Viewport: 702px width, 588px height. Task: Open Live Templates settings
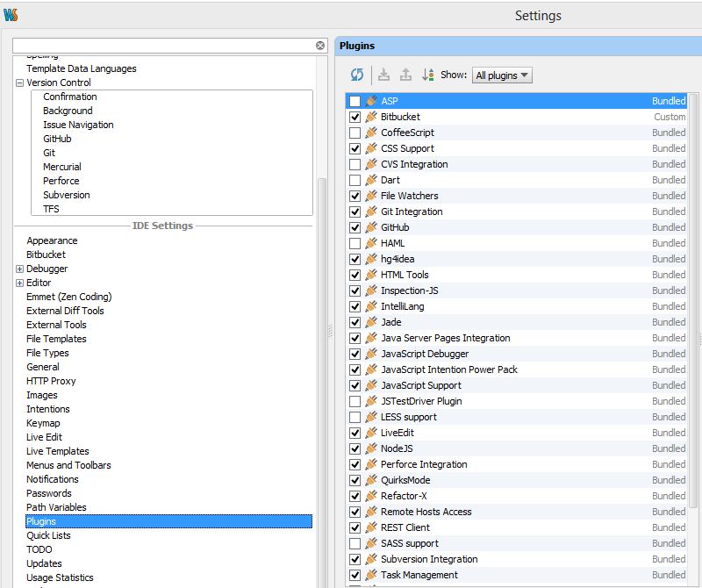click(x=58, y=451)
